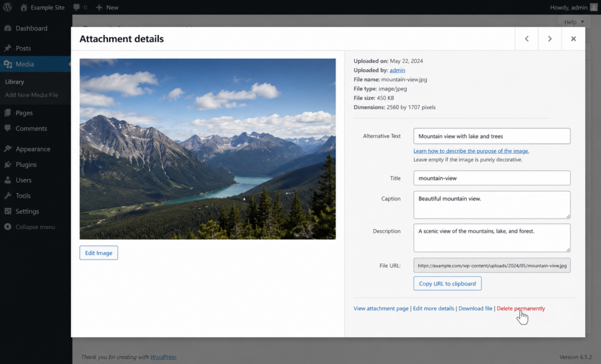601x364 pixels.
Task: Go to previous attachment arrow
Action: point(526,39)
